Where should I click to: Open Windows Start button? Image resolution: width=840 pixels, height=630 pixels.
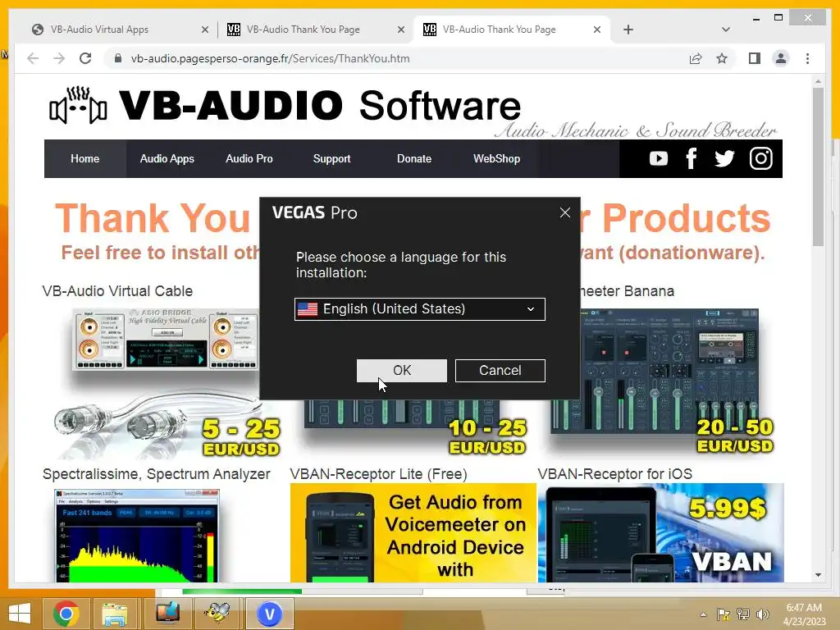point(20,614)
